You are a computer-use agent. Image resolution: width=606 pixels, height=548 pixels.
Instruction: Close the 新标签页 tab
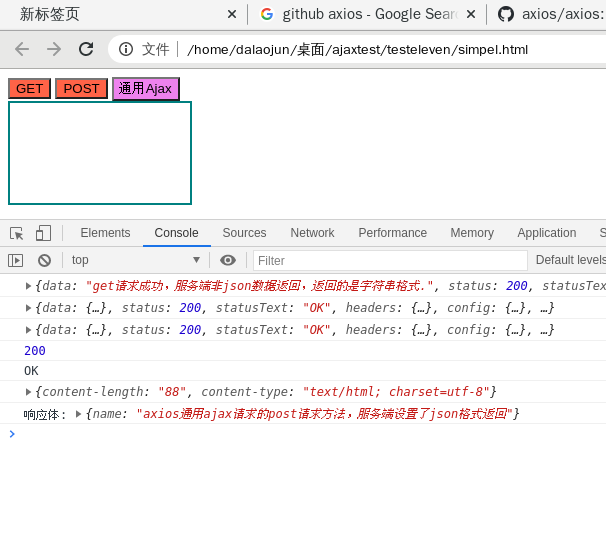point(232,14)
